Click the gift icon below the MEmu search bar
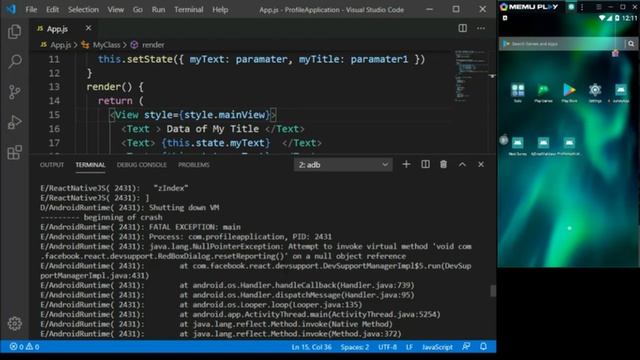 615,53
